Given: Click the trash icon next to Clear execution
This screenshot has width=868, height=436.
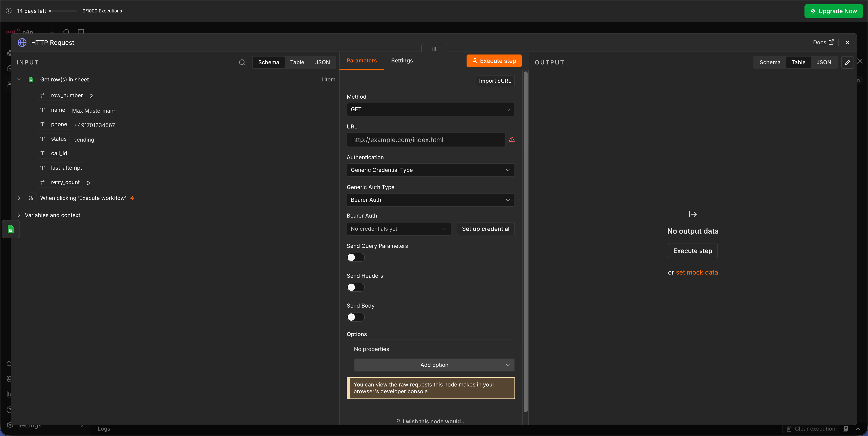Looking at the screenshot, I should [x=789, y=429].
